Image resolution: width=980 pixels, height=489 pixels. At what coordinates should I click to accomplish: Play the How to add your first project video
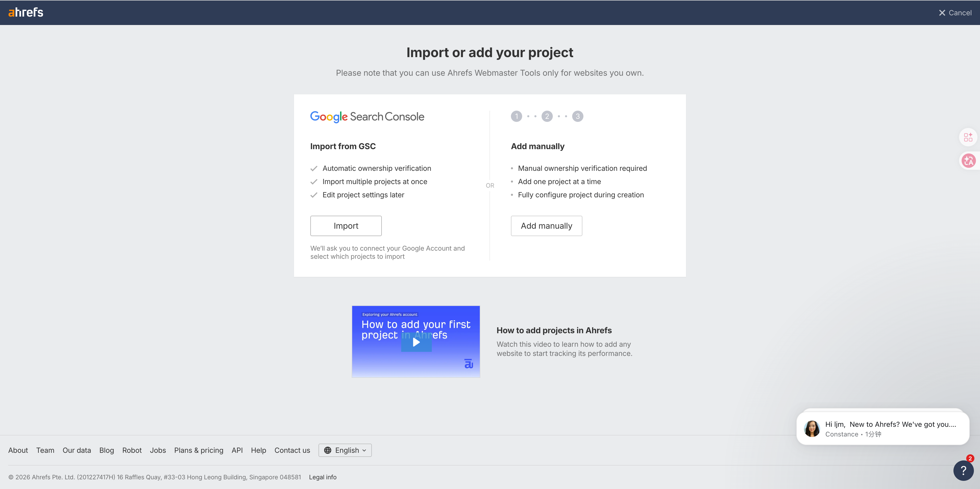[416, 342]
